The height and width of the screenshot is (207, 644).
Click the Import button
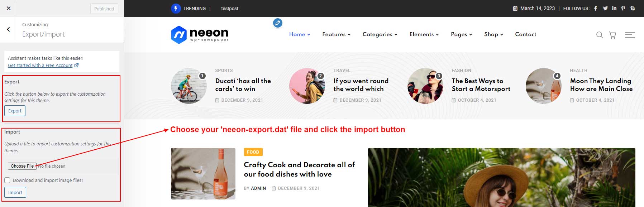click(x=15, y=192)
